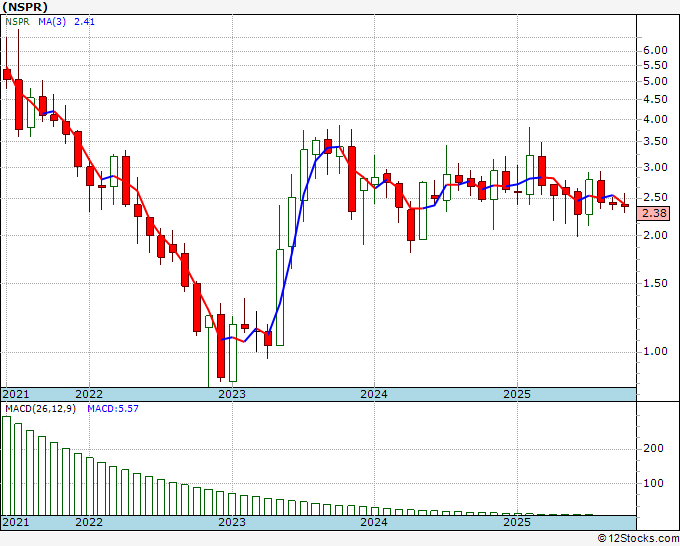Viewport: 680px width, 546px height.
Task: Click the (NSPR) ticker title at top
Action: [25, 6]
